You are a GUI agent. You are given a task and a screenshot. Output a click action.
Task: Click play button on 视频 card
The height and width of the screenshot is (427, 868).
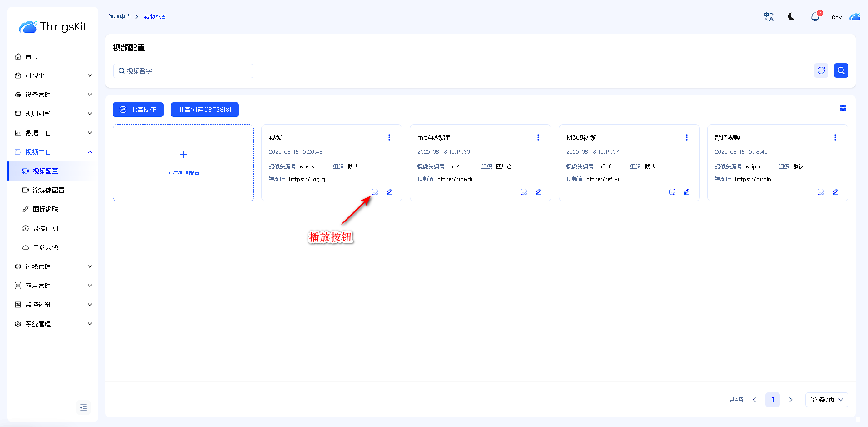[x=375, y=192]
